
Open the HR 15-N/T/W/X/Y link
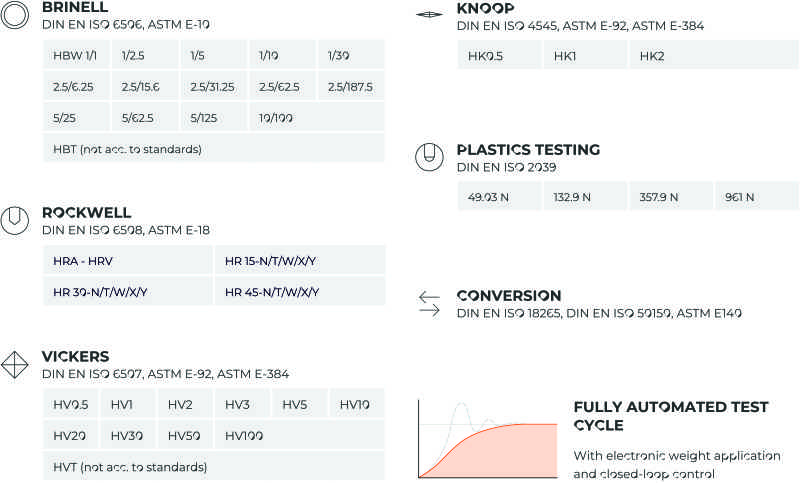click(300, 261)
